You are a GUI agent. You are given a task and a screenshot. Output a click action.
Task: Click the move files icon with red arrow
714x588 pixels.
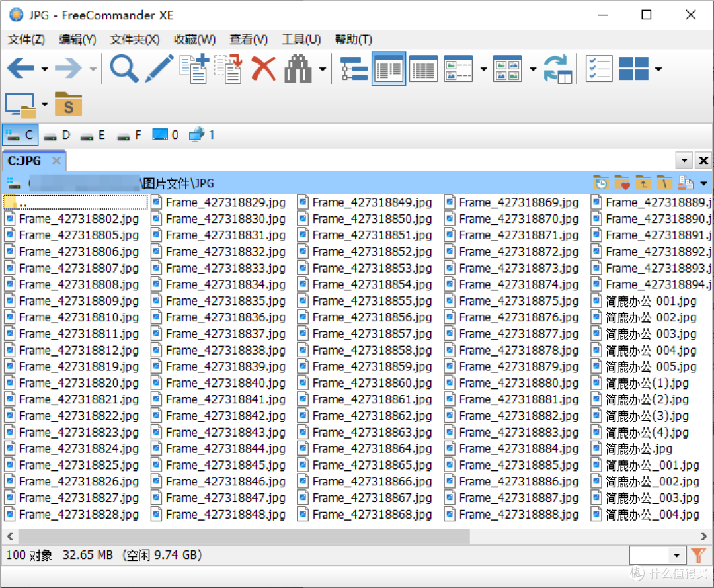(229, 69)
